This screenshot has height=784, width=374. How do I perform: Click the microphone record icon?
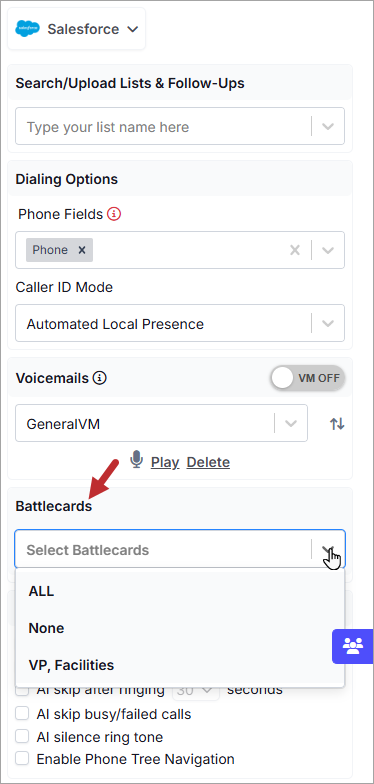(136, 460)
